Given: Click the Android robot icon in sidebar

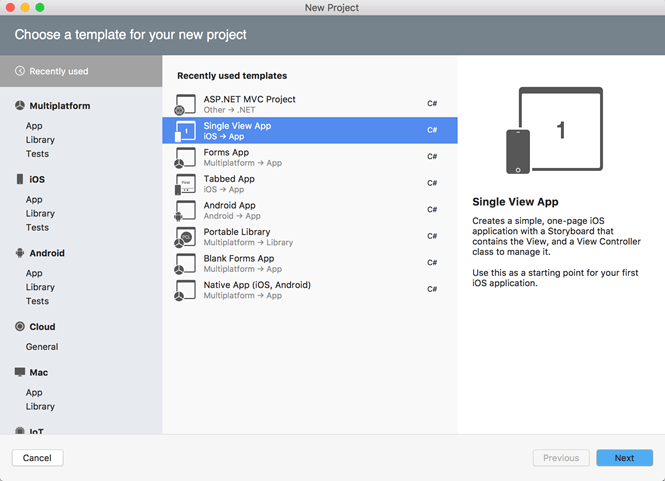Looking at the screenshot, I should tap(20, 253).
